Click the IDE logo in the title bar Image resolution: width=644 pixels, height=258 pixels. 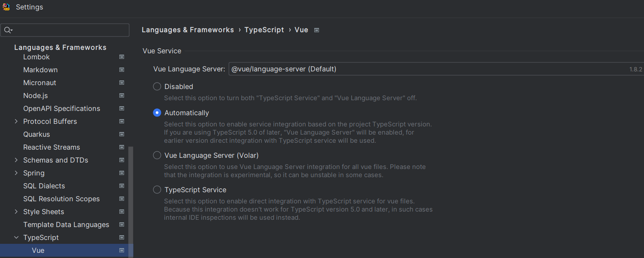click(x=6, y=7)
